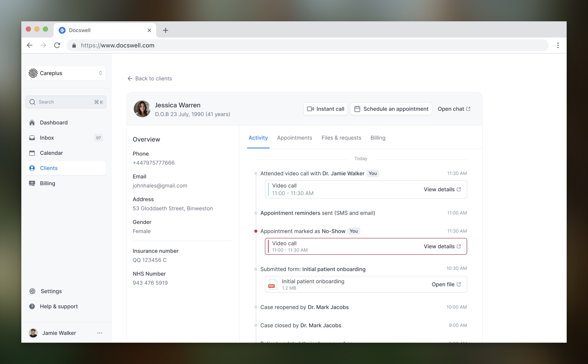Click NHS number 943 476 5919
This screenshot has height=364, width=588.
150,283
